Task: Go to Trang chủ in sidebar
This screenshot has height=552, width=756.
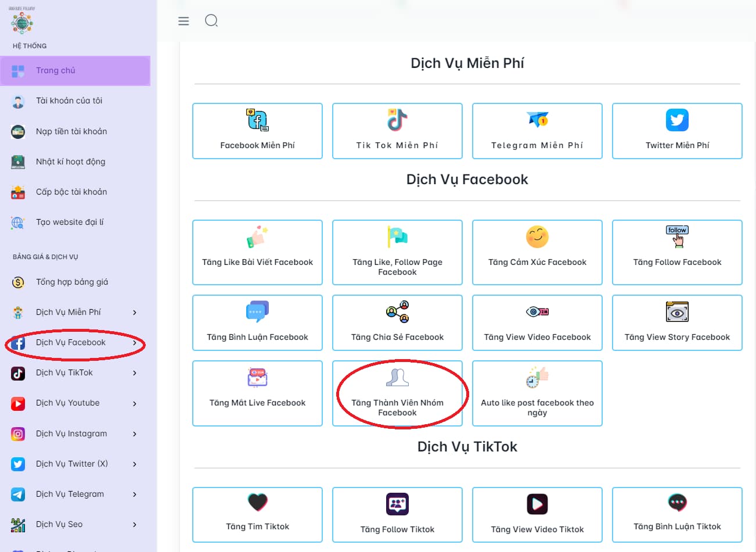Action: (75, 71)
